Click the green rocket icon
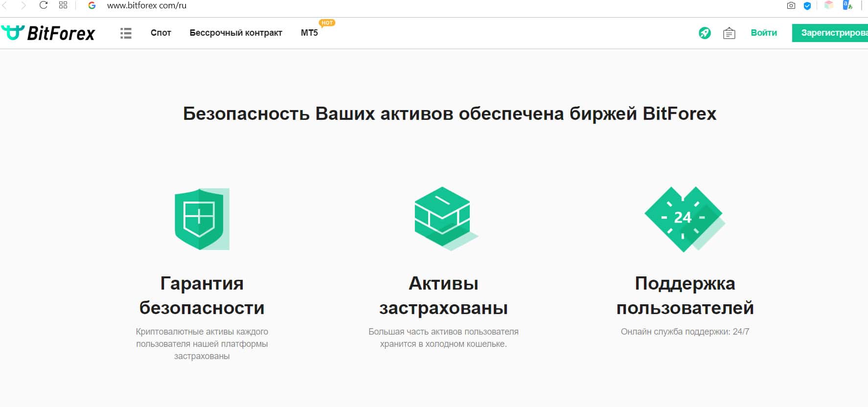 [x=705, y=33]
